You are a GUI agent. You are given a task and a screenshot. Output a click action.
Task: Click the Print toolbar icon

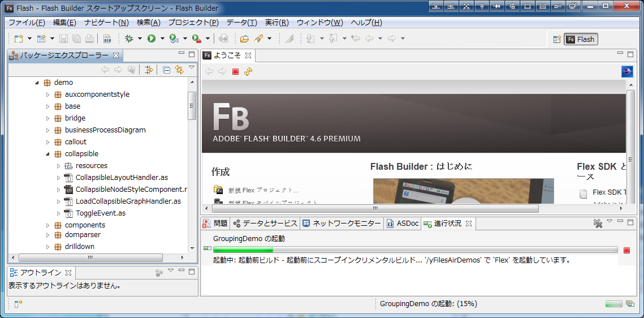89,38
